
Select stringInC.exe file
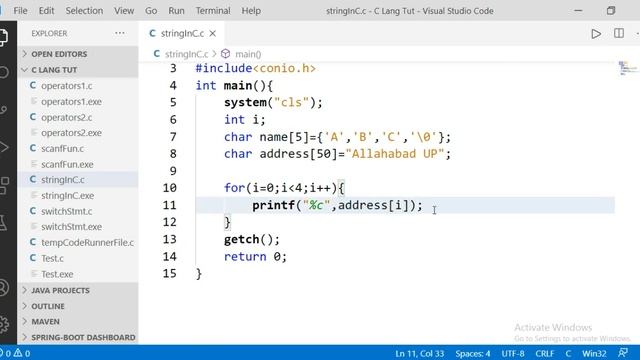click(78, 196)
